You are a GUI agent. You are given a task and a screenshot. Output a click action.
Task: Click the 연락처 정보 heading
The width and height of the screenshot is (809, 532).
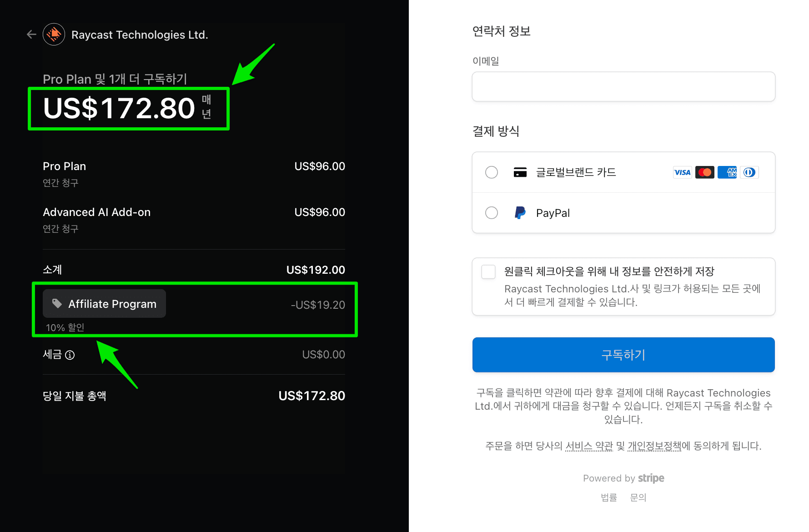point(502,31)
